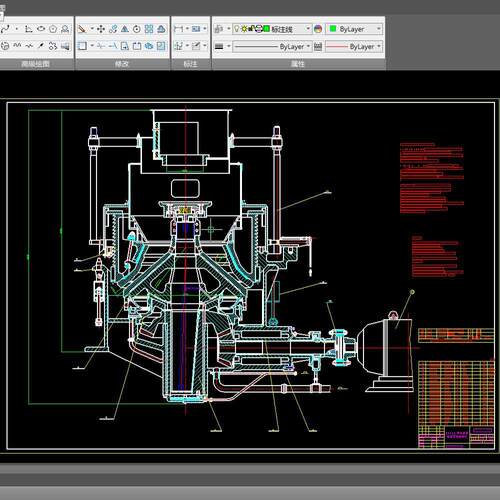This screenshot has width=500, height=500.
Task: Open the 属性 panel title
Action: coord(298,64)
